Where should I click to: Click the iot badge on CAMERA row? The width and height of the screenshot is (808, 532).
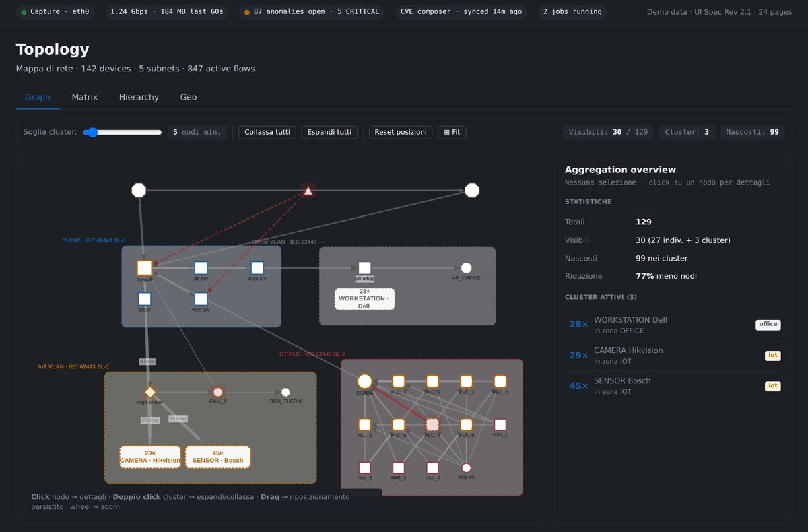click(773, 356)
